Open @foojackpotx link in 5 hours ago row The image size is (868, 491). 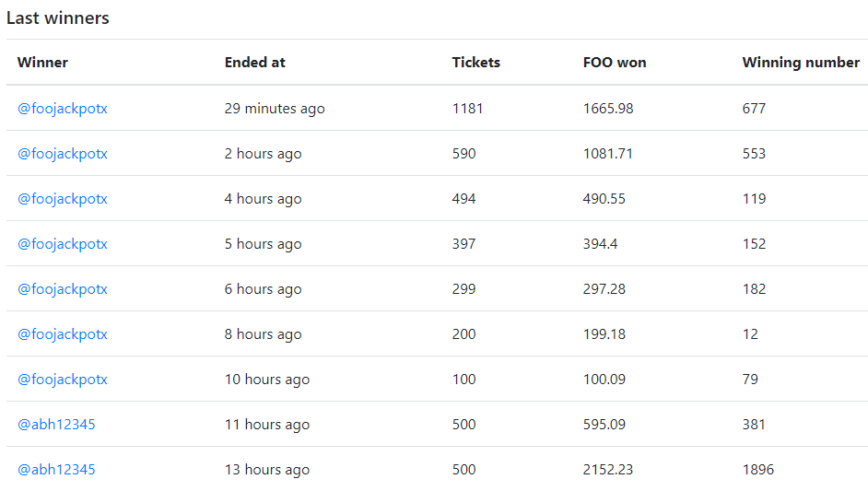(x=63, y=244)
